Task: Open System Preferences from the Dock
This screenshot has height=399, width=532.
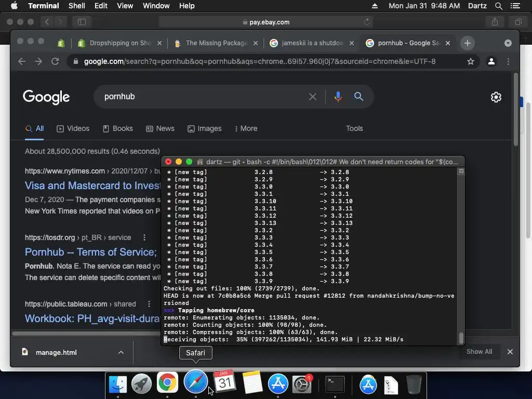Action: tap(301, 384)
